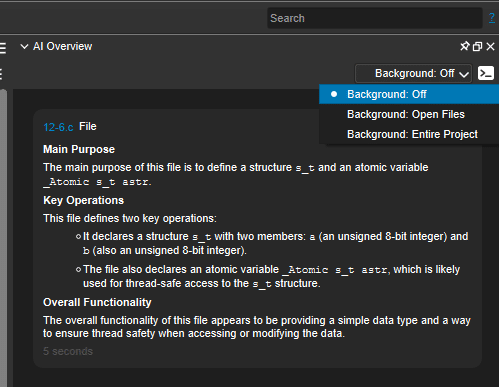Close the Background: Off dropdown button

point(413,73)
